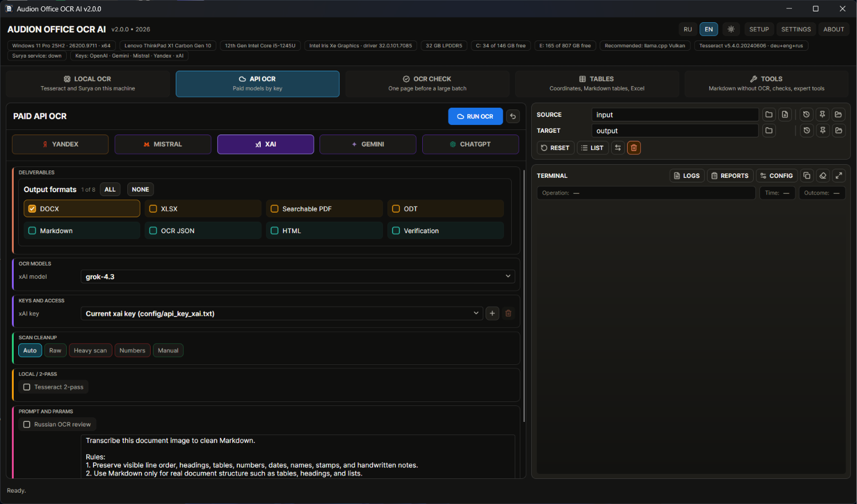Switch to LOCAL OCR tab
Screen dimensions: 857x504
88,84
